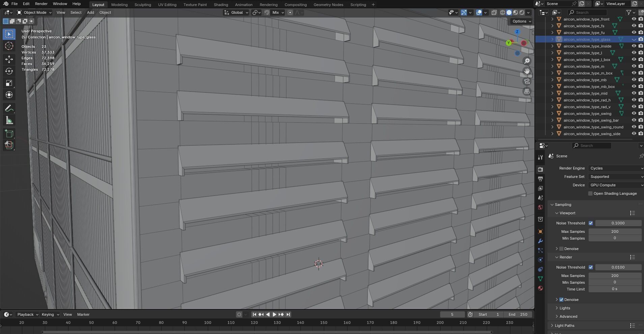Hide aircon_window_type_front in viewport
The width and height of the screenshot is (644, 334).
click(634, 19)
